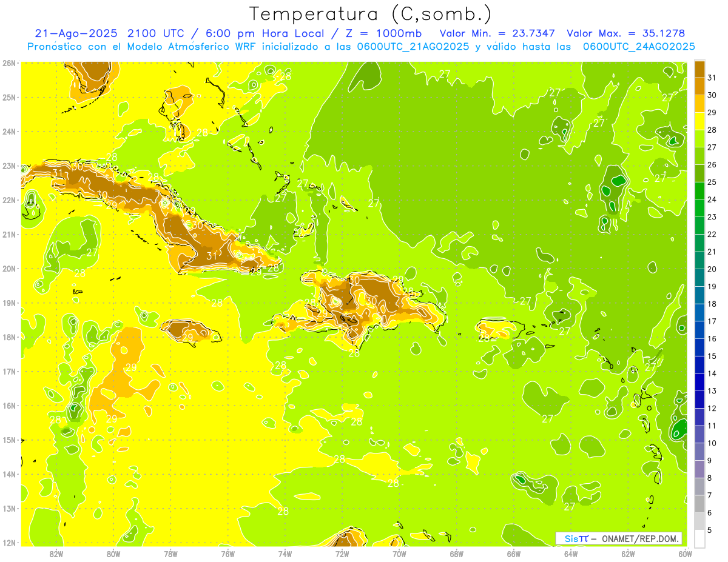This screenshot has width=728, height=562.
Task: Click the "13N" latitude axis label
Action: point(9,508)
